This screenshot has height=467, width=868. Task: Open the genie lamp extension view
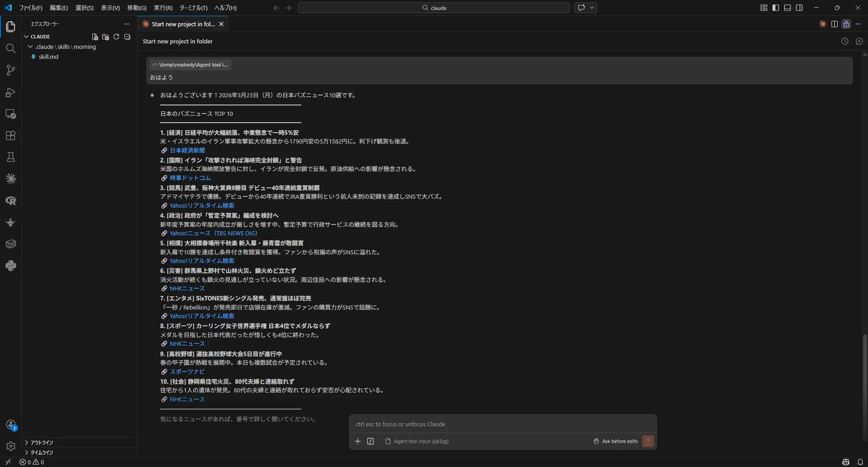[x=10, y=222]
